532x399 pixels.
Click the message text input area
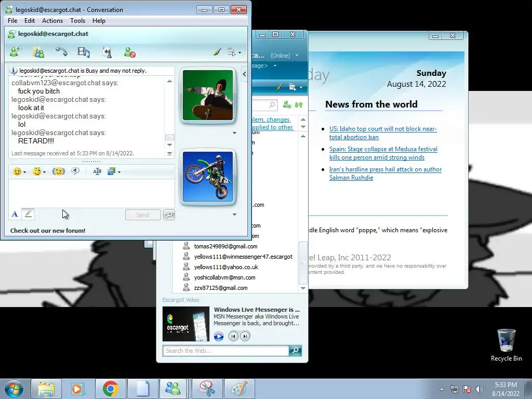(x=91, y=193)
